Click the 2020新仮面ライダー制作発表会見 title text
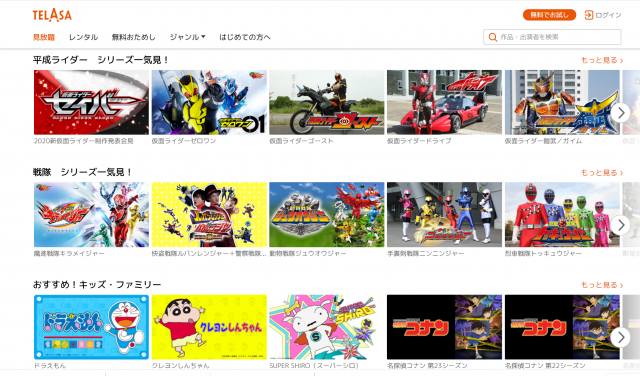640x376 pixels. coord(84,141)
